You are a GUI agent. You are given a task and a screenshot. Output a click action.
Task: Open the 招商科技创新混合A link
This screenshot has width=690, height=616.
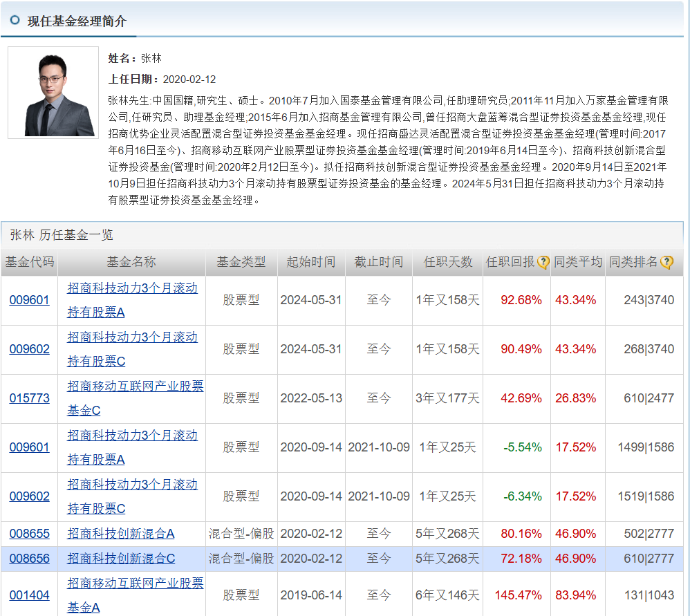[x=120, y=534]
